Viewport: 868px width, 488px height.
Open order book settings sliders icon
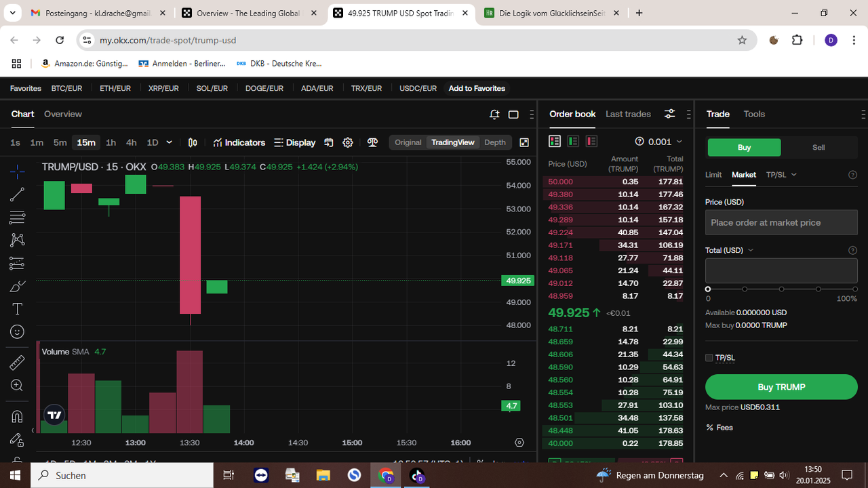tap(669, 114)
